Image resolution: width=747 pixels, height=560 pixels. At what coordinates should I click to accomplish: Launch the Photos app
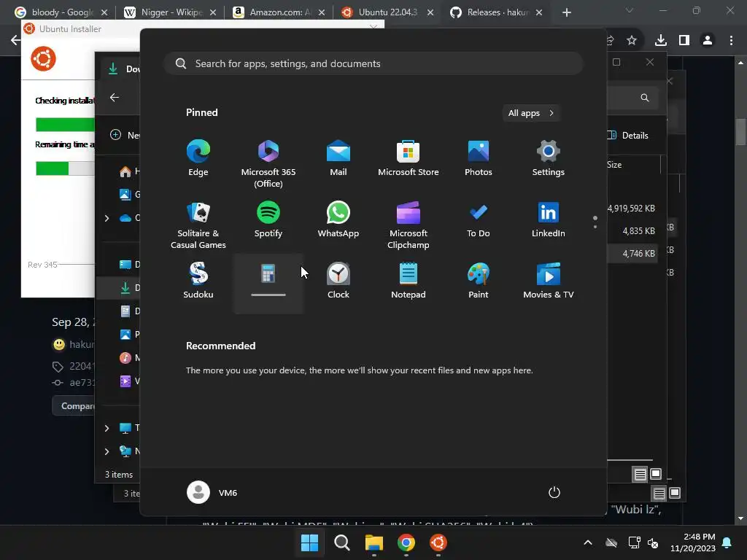coord(479,158)
